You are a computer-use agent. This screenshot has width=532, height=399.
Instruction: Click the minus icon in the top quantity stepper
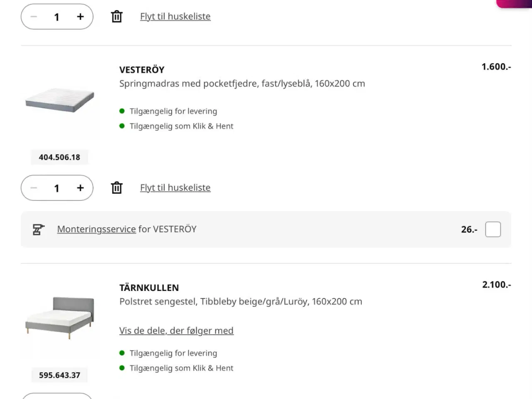(x=34, y=17)
